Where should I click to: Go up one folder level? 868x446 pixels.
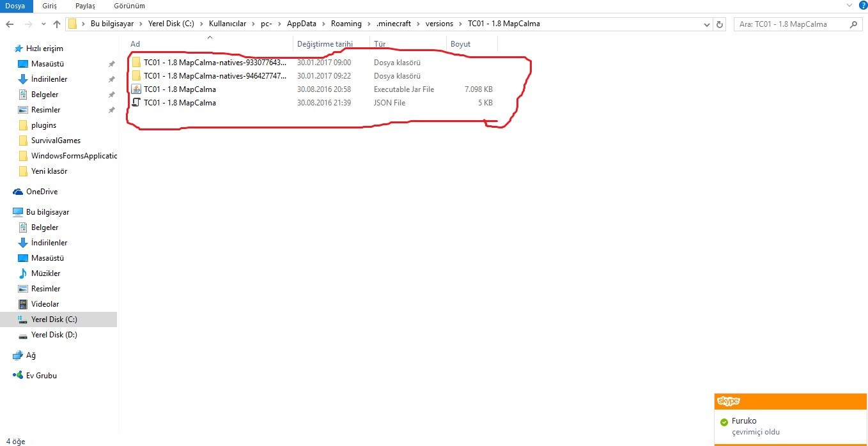coord(57,24)
